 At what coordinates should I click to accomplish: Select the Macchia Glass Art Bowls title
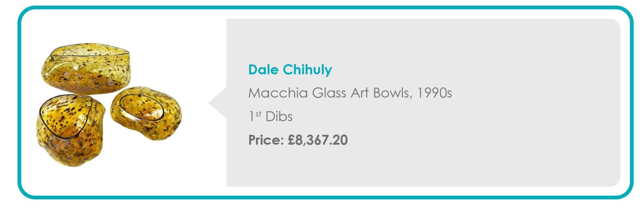coord(350,93)
